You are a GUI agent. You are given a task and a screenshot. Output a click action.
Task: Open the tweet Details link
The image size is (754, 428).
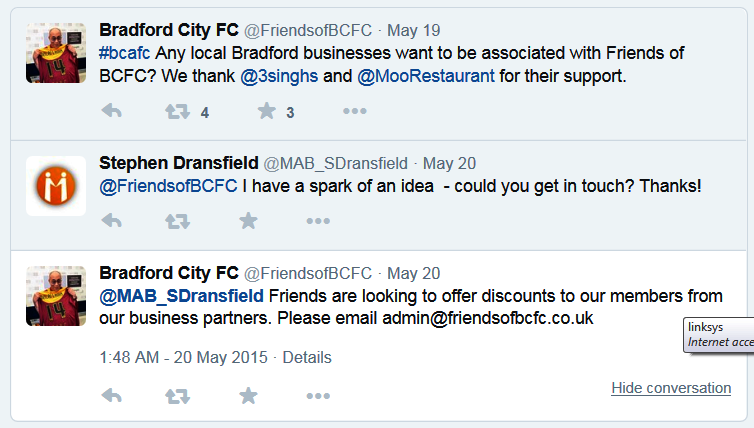tap(307, 357)
